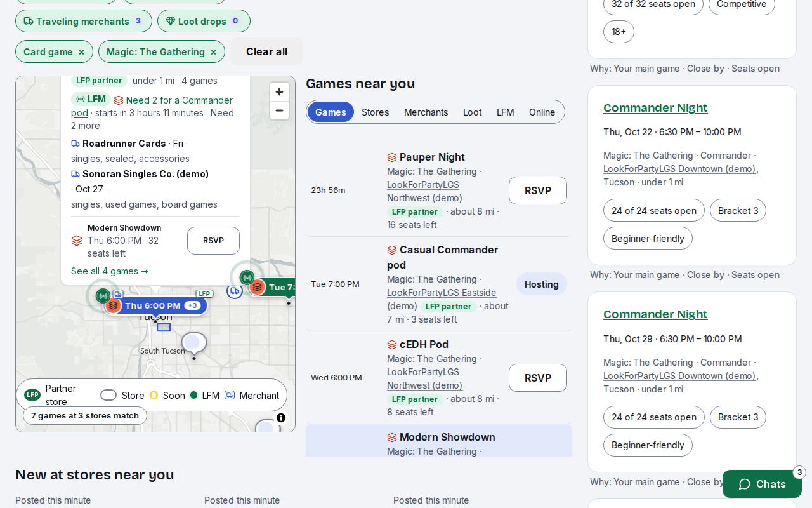This screenshot has height=508, width=812.
Task: Clear all active filters
Action: (x=266, y=51)
